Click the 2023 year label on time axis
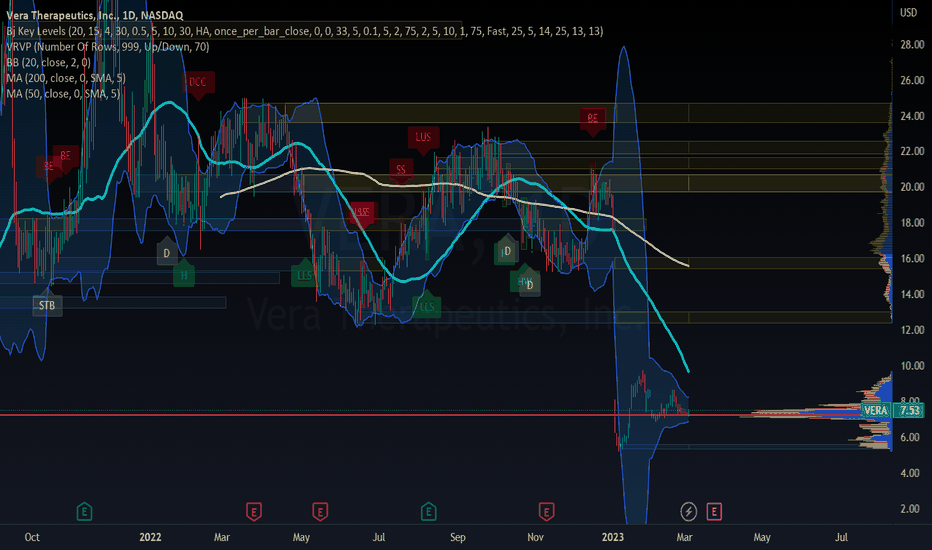 coord(613,537)
